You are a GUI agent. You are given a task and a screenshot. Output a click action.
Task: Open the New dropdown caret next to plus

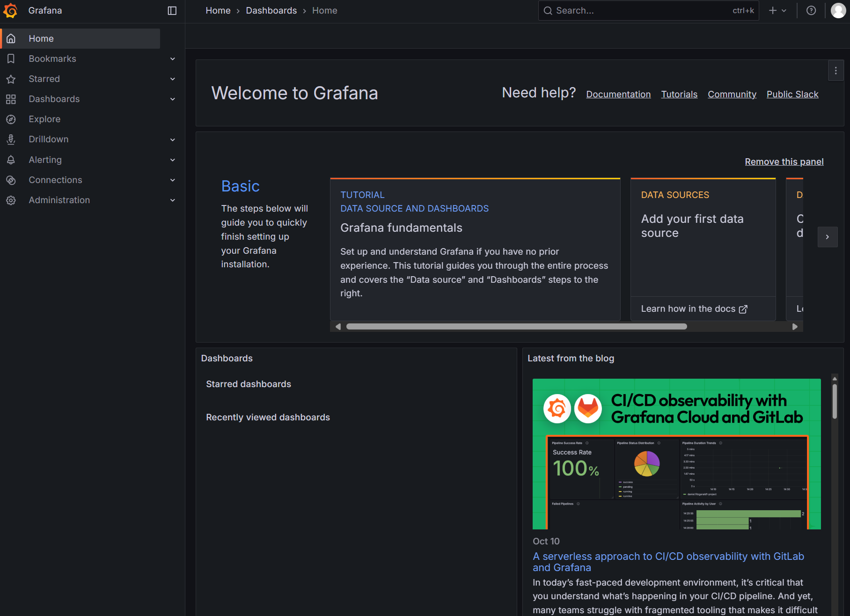pos(784,10)
